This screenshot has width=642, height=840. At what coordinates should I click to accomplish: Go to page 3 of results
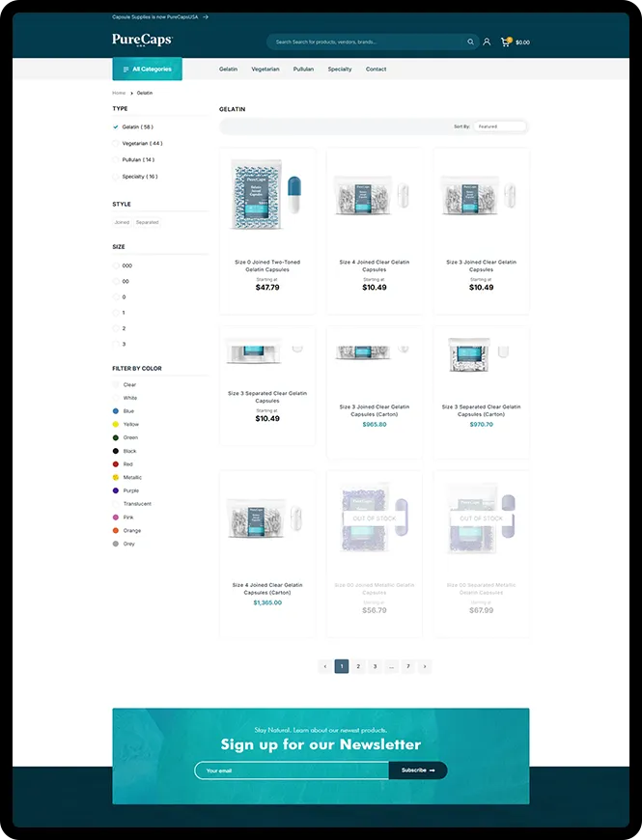(x=375, y=666)
